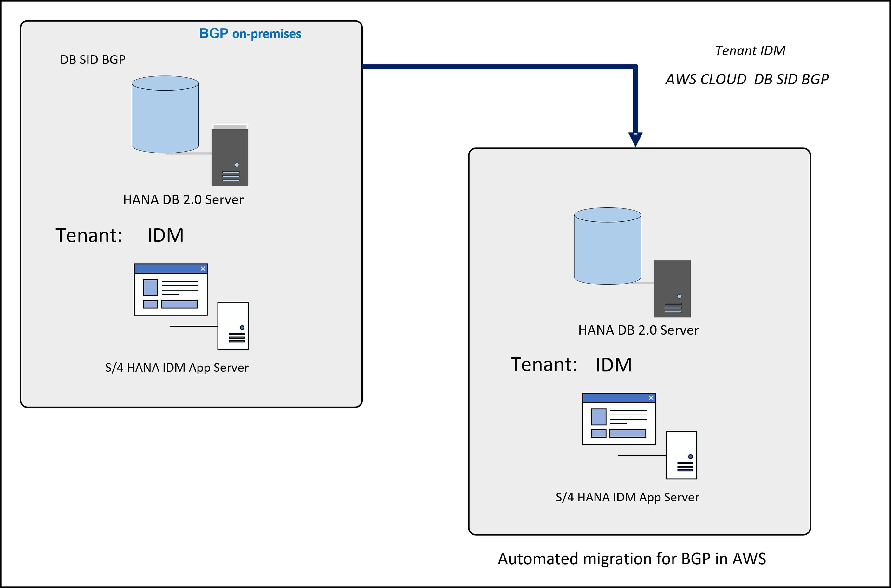Screen dimensions: 891x588
Task: Click the AWS blue database cylinder icon
Action: coord(608,246)
